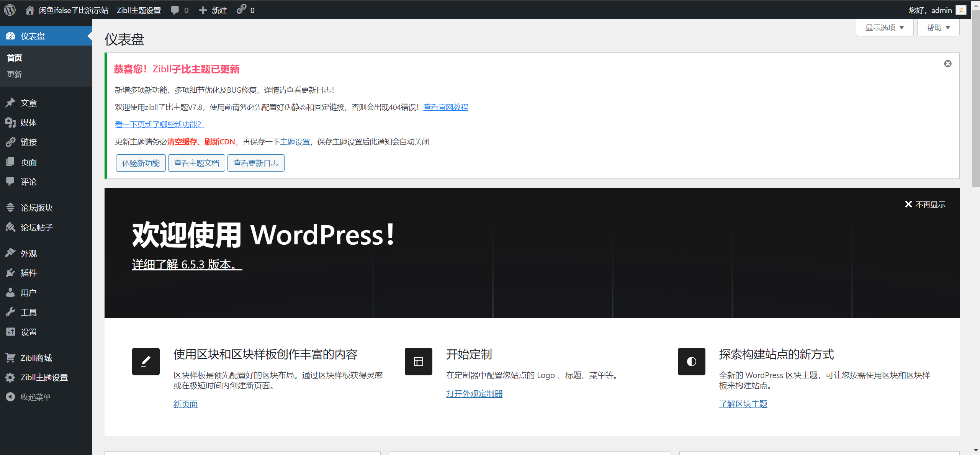Hide welcome panel via 不再显示
The height and width of the screenshot is (455, 980).
click(925, 205)
